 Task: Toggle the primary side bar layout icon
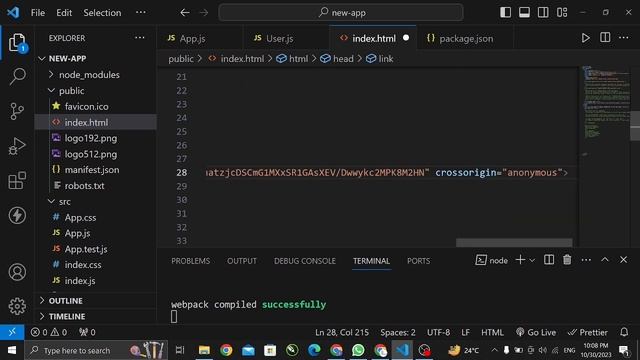pyautogui.click(x=505, y=12)
